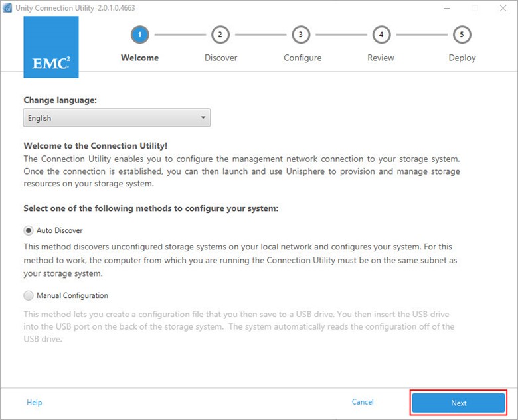This screenshot has height=420, width=518.
Task: Select step 2 Discover circle
Action: 220,35
